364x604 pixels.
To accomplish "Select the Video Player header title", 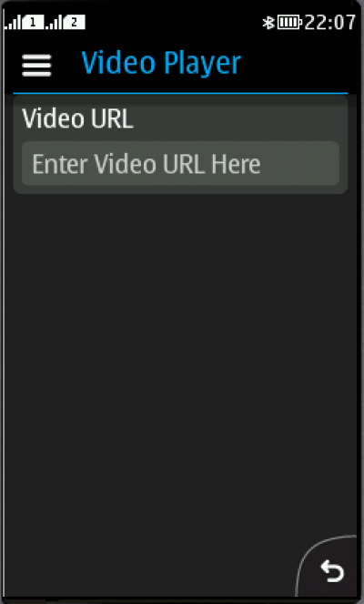I will pyautogui.click(x=161, y=63).
